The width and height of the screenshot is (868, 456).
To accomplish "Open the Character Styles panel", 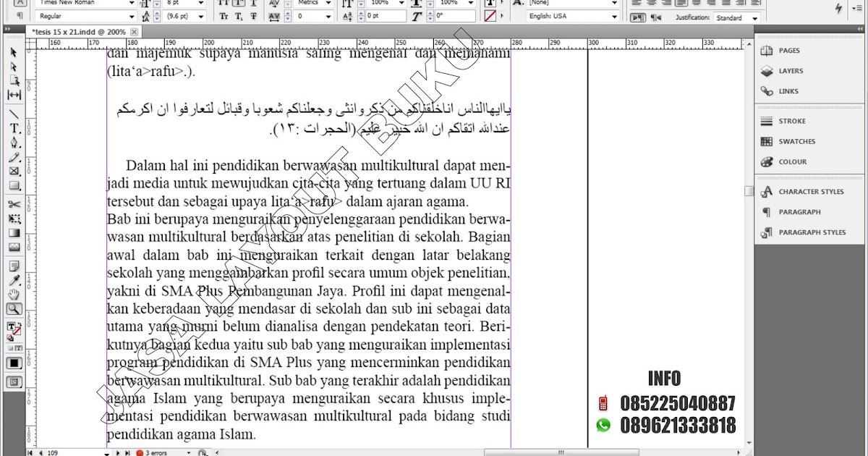I will 810,192.
